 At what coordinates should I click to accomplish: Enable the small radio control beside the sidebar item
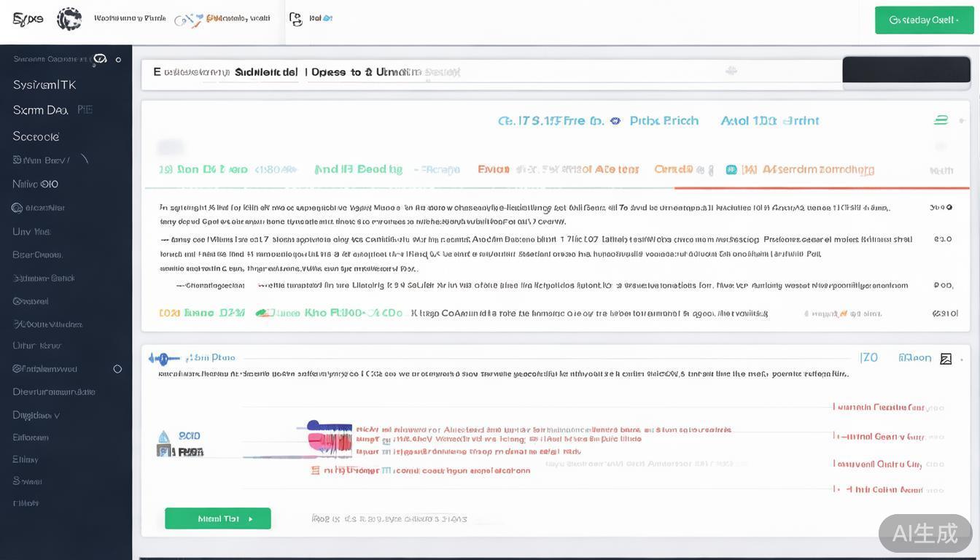(x=117, y=369)
